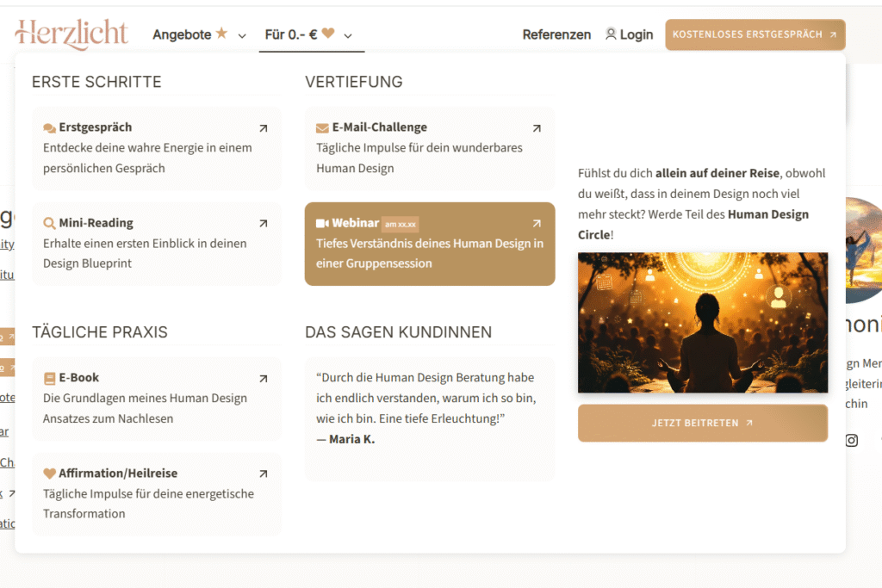Viewport: 882px width, 588px height.
Task: Click the 'Tägliche Praxis' heading
Action: pyautogui.click(x=100, y=332)
